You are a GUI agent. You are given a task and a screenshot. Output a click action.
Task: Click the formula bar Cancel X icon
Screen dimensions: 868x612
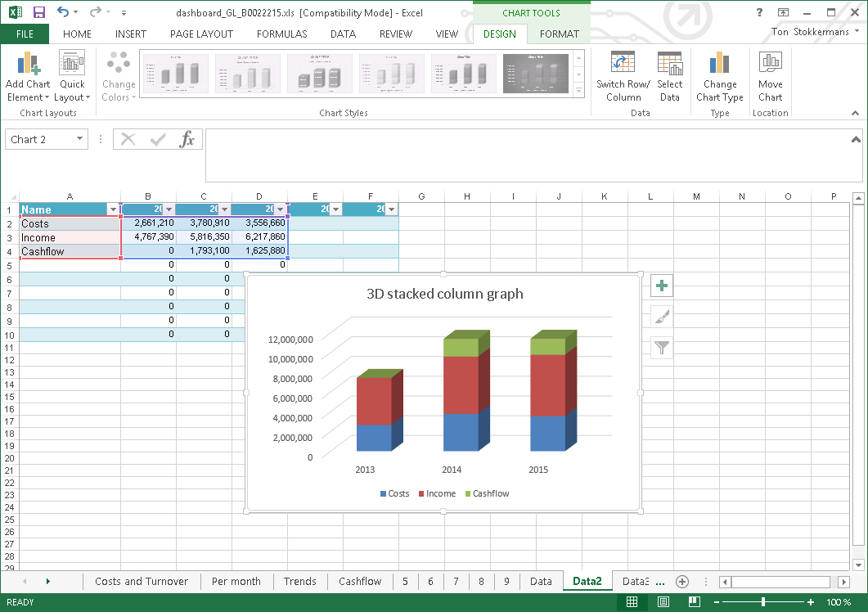(128, 139)
